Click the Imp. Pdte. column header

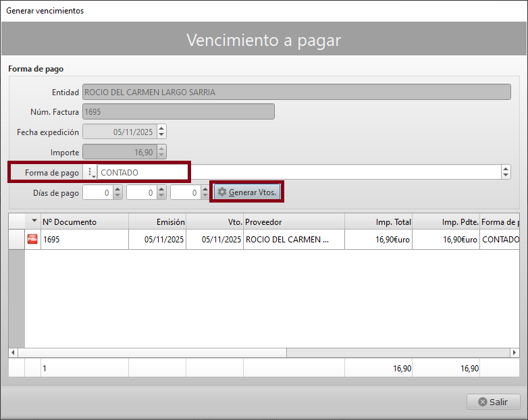pyautogui.click(x=446, y=221)
